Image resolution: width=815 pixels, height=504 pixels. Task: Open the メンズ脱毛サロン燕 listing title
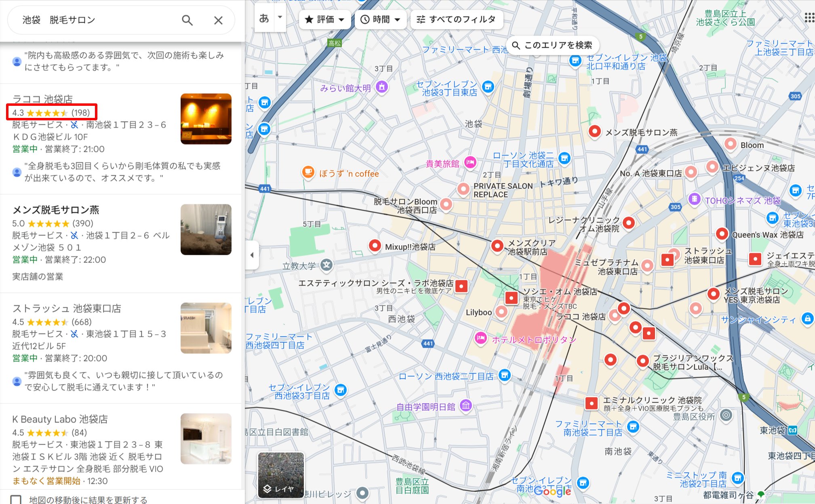click(x=56, y=210)
